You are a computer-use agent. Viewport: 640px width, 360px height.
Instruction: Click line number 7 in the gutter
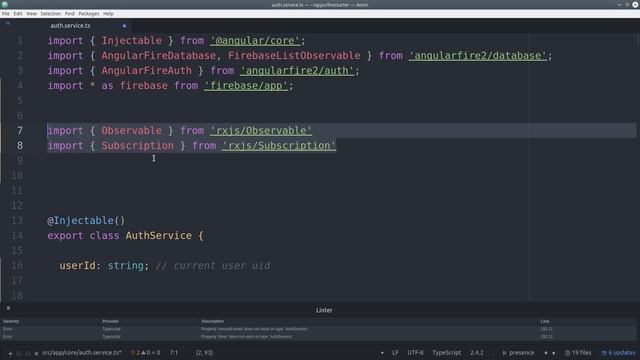click(20, 131)
